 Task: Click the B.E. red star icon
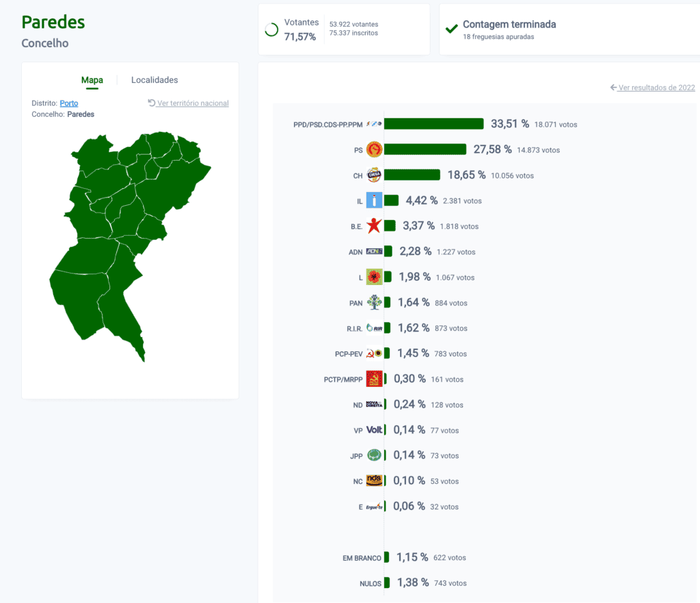click(x=374, y=226)
